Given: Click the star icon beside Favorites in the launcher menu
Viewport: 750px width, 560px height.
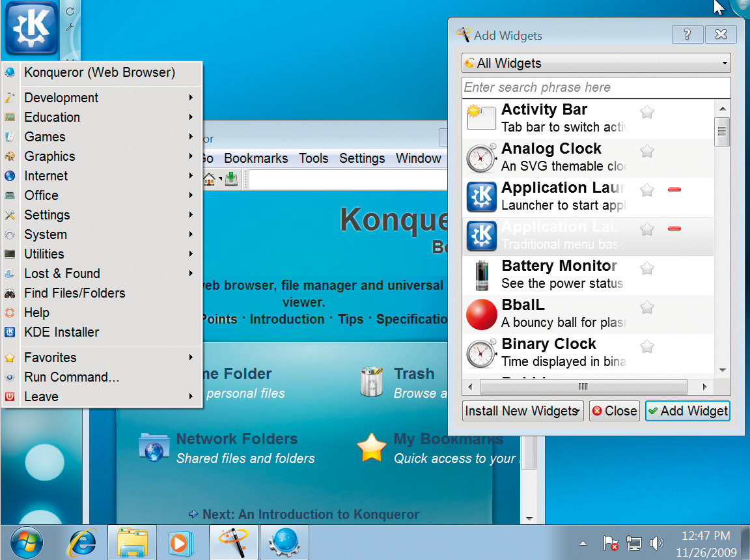Looking at the screenshot, I should coord(10,357).
